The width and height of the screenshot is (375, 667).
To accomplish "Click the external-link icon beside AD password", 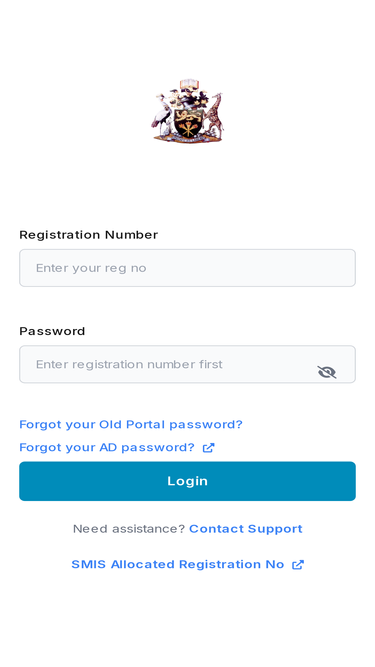I will pyautogui.click(x=208, y=448).
